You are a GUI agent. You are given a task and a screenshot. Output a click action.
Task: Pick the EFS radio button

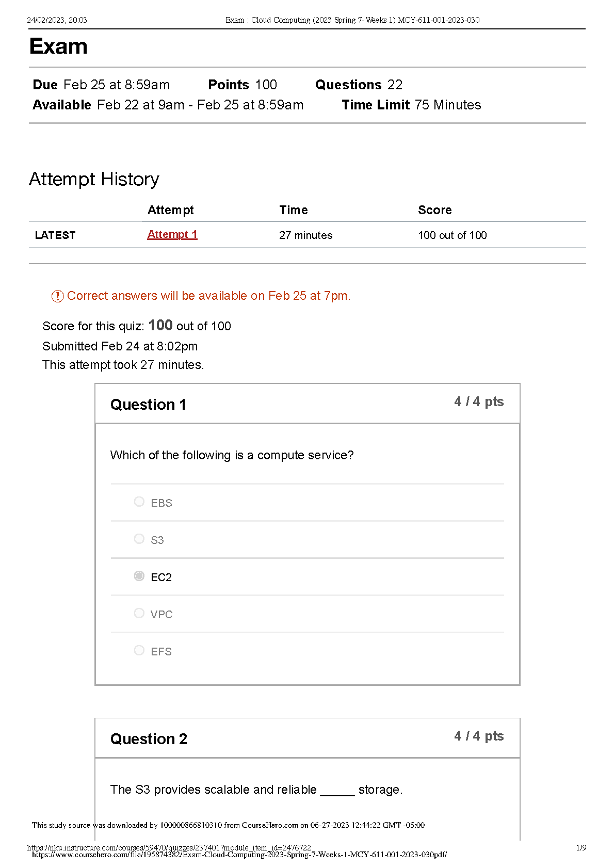pos(139,650)
